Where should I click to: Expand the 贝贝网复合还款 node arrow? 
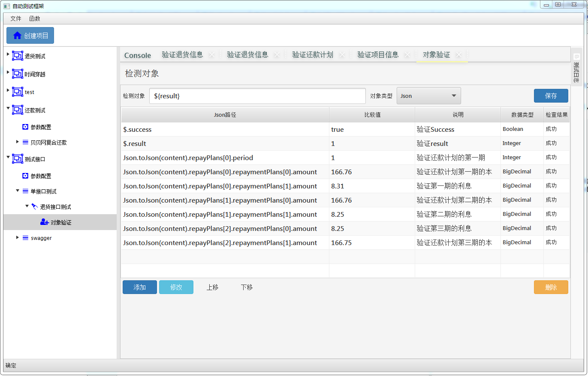tap(18, 142)
